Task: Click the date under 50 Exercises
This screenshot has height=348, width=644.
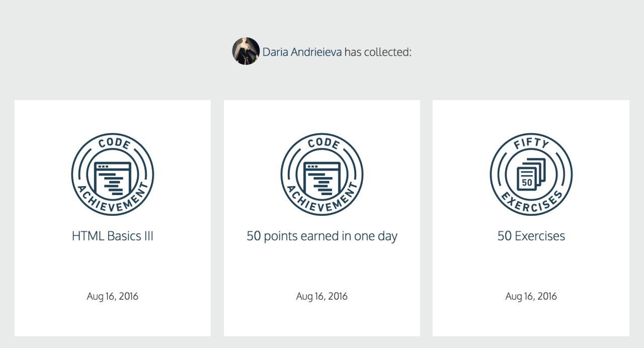Action: click(x=531, y=296)
